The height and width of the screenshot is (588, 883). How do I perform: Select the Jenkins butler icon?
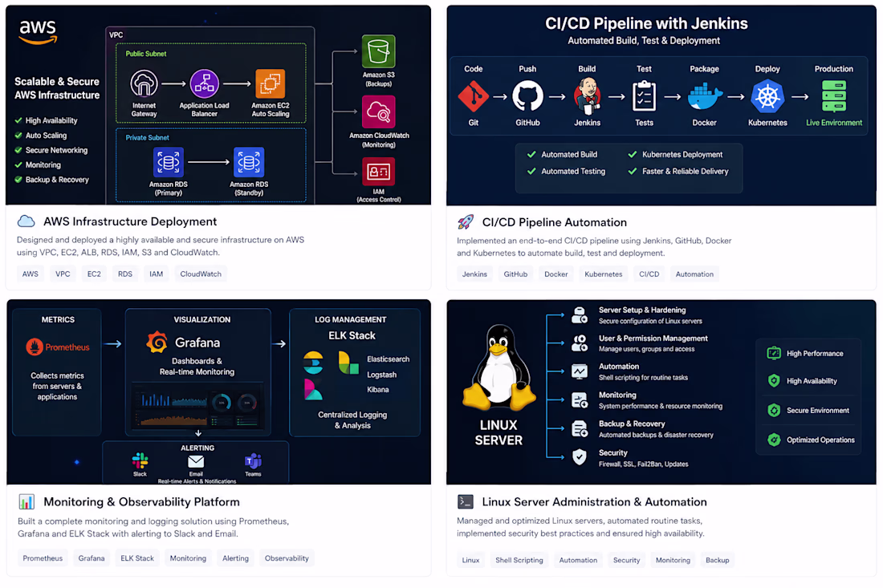tap(588, 95)
